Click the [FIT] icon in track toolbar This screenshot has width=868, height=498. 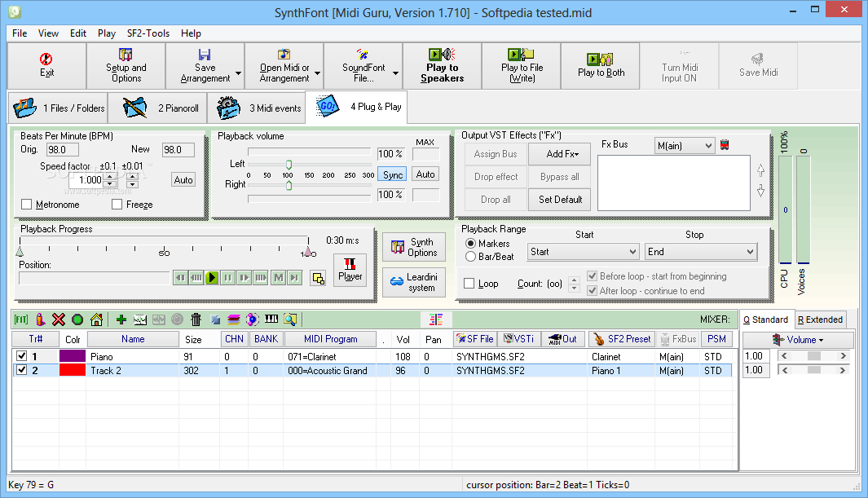tap(21, 320)
